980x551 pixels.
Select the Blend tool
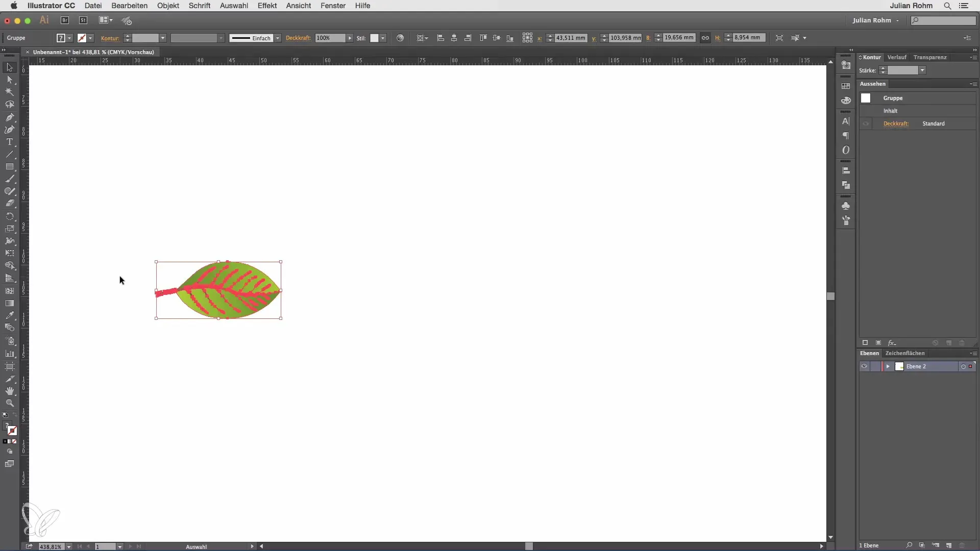point(10,328)
